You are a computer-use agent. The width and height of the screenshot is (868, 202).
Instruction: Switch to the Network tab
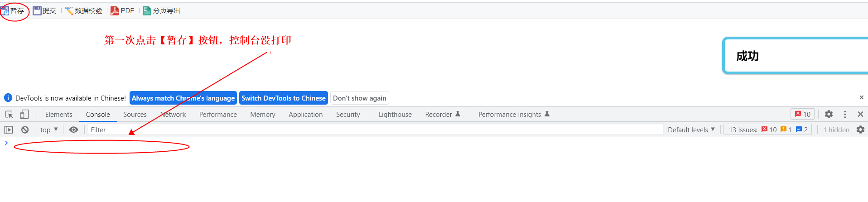click(173, 115)
